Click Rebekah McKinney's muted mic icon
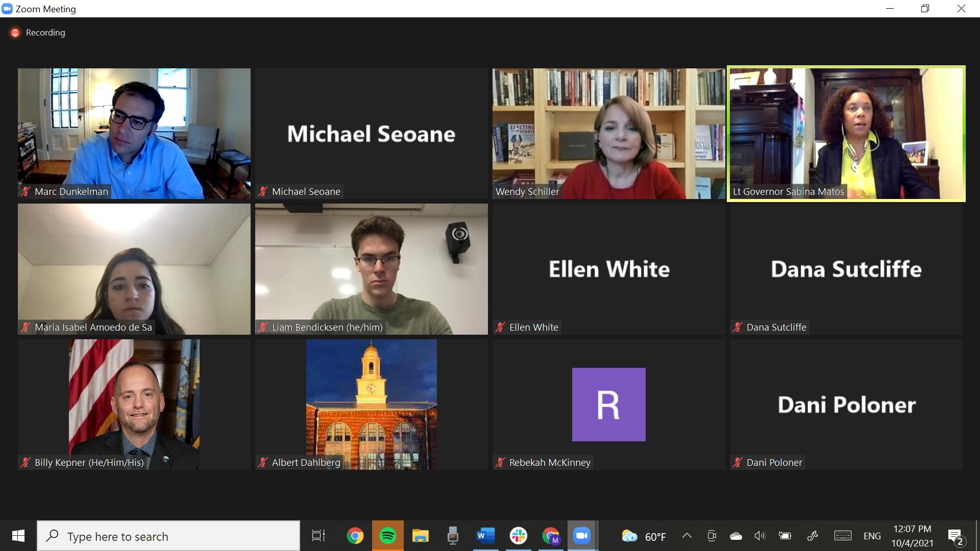 click(500, 463)
